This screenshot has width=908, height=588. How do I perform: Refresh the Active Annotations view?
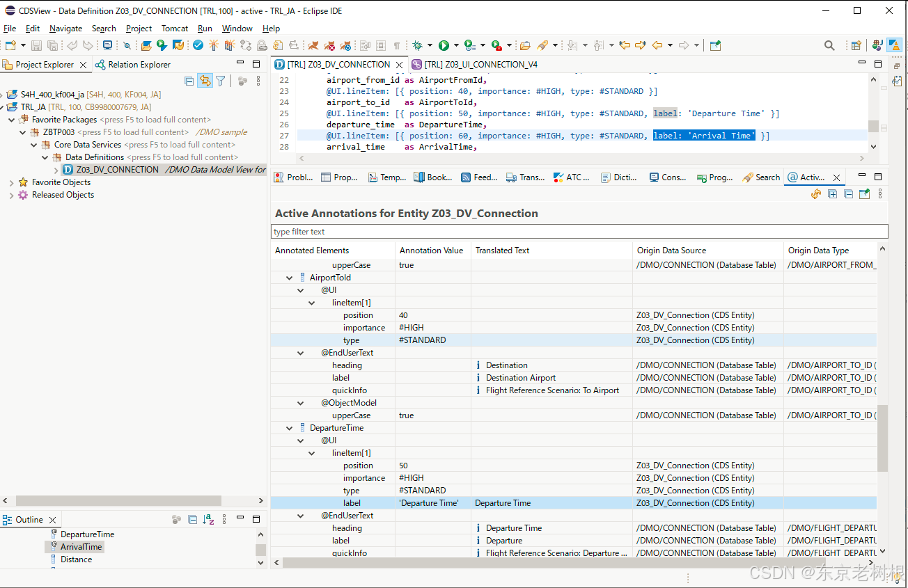click(x=815, y=194)
